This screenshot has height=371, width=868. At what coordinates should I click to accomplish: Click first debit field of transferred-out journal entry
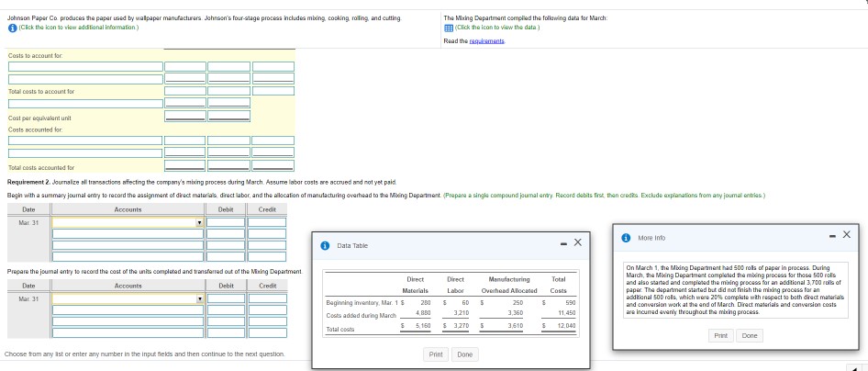pyautogui.click(x=226, y=298)
